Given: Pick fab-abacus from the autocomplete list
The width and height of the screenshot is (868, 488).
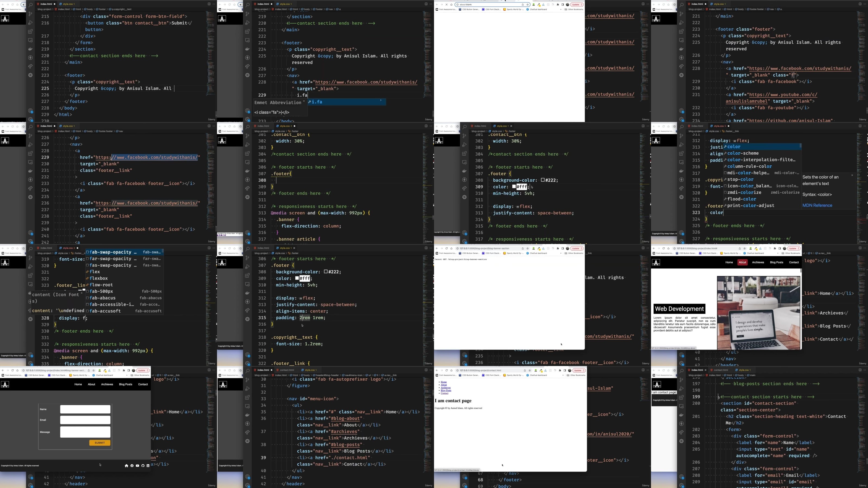Looking at the screenshot, I should (103, 298).
